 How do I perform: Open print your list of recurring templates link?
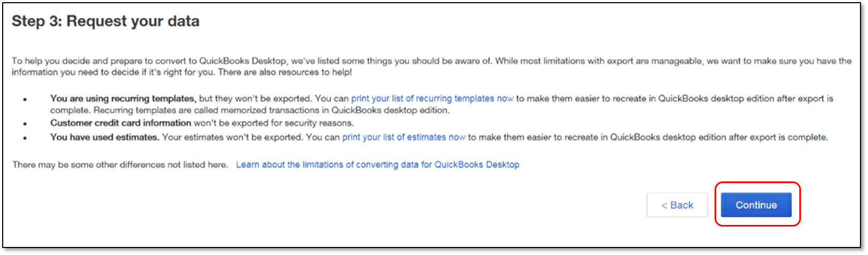432,99
